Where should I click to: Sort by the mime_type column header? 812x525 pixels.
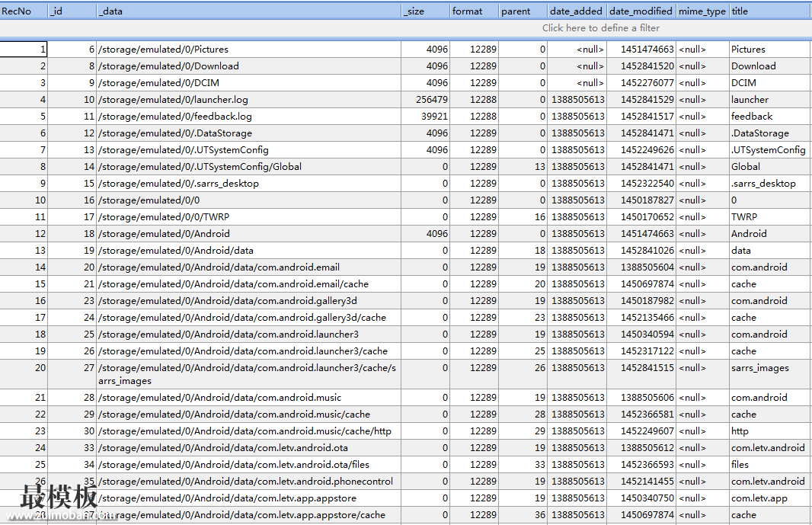pyautogui.click(x=703, y=11)
